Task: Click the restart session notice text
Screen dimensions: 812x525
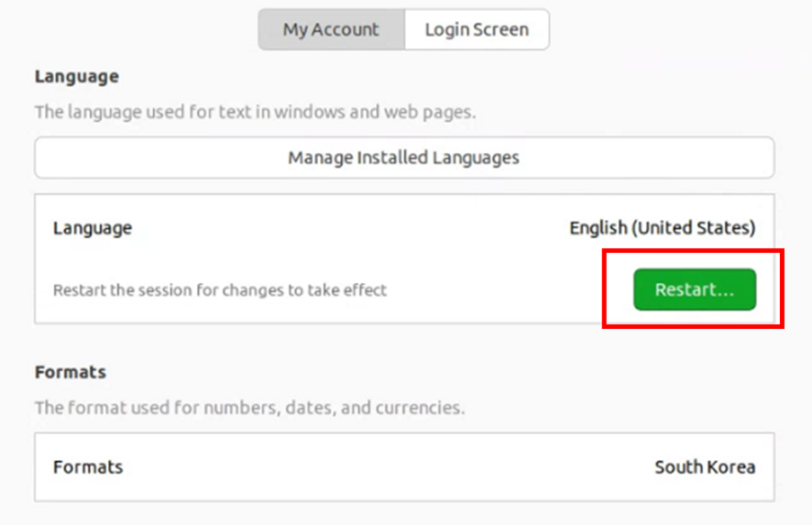Action: coord(220,290)
